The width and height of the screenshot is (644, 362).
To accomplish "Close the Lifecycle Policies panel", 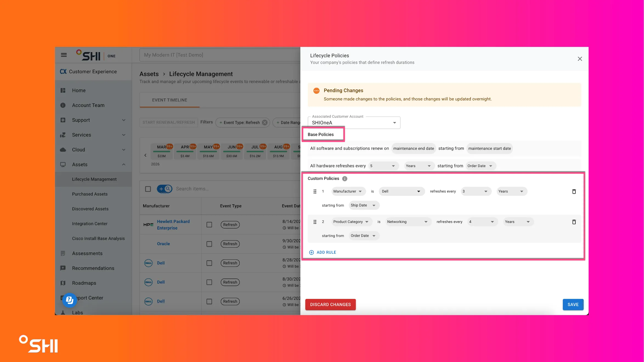I will pos(580,59).
